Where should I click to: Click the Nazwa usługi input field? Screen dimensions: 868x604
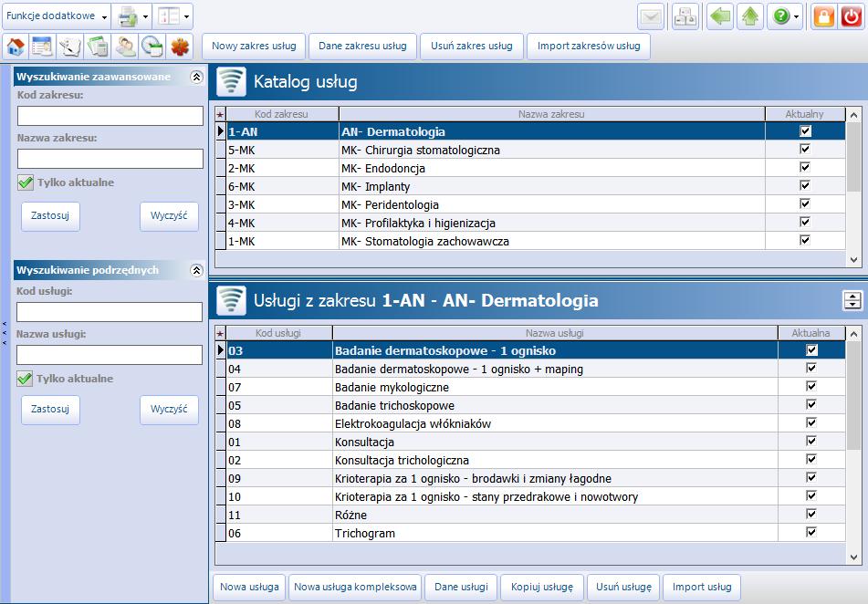tap(110, 355)
